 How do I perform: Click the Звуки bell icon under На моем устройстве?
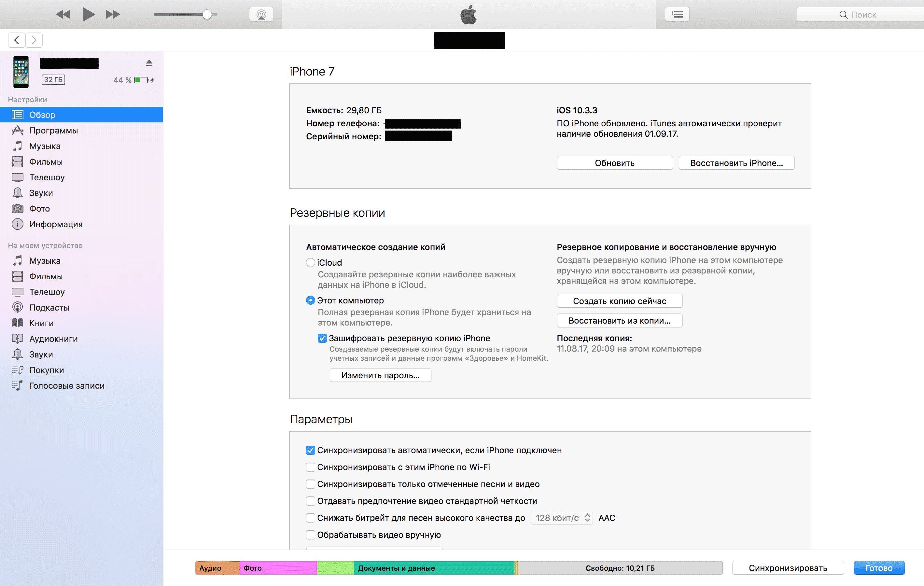tap(17, 354)
